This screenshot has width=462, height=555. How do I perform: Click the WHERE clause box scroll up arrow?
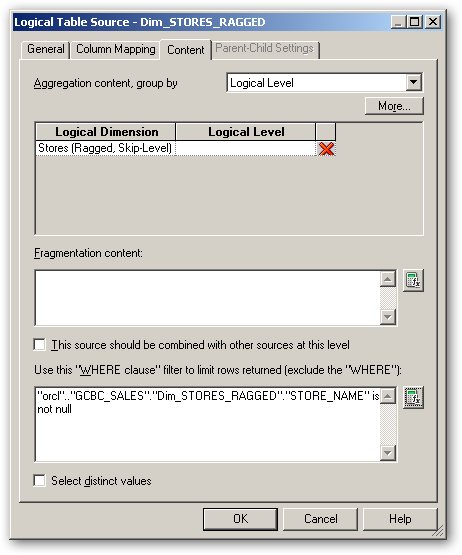pyautogui.click(x=388, y=396)
